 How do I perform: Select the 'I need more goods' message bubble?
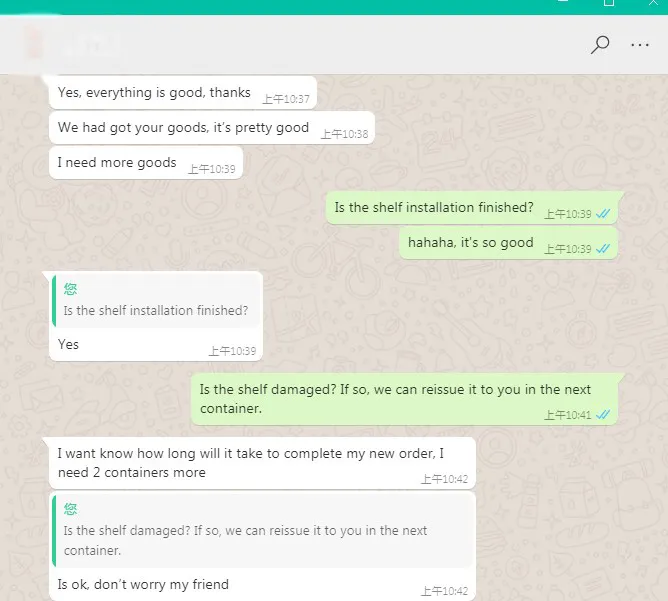point(146,162)
